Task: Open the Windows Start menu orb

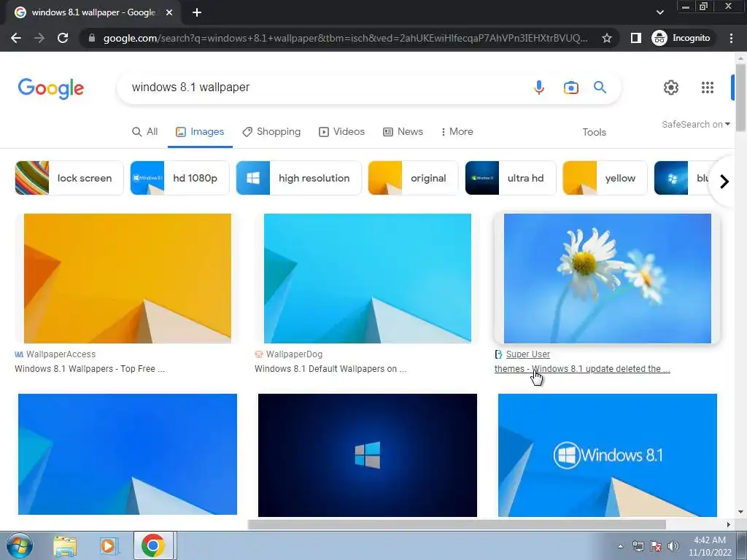Action: [20, 545]
